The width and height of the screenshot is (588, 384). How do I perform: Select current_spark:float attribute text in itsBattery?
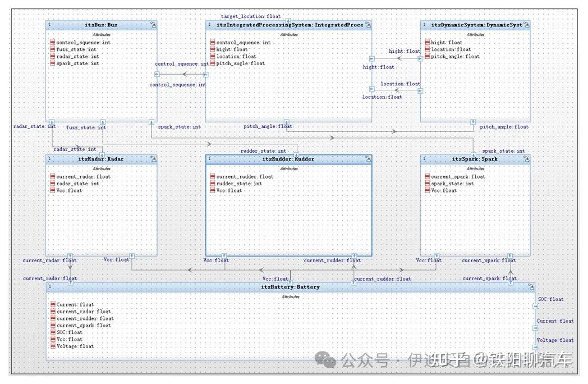coord(84,326)
